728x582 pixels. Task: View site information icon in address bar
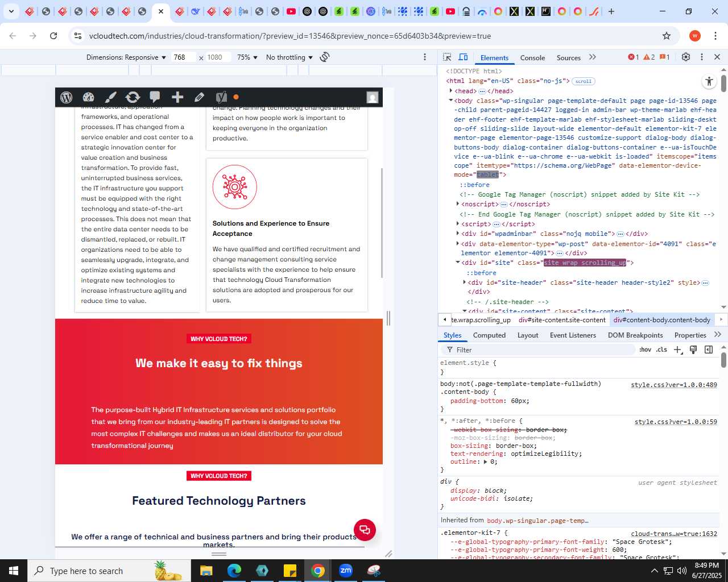78,36
